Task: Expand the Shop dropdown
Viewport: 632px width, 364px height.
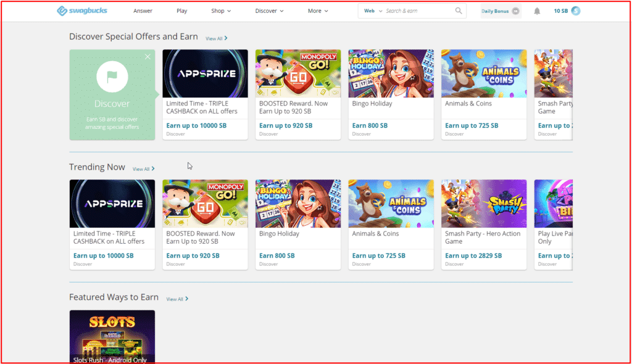Action: click(x=220, y=10)
